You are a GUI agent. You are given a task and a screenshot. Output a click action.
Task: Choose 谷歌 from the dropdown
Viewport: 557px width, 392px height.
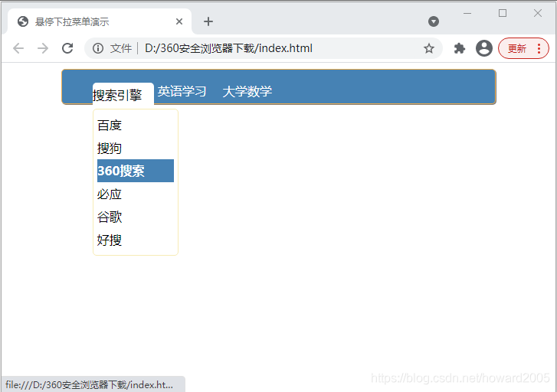pos(135,217)
